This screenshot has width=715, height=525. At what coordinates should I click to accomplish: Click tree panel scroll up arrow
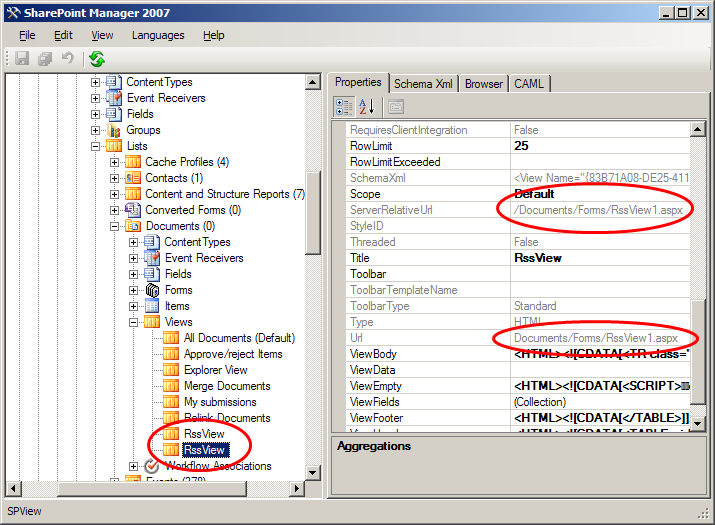point(313,83)
